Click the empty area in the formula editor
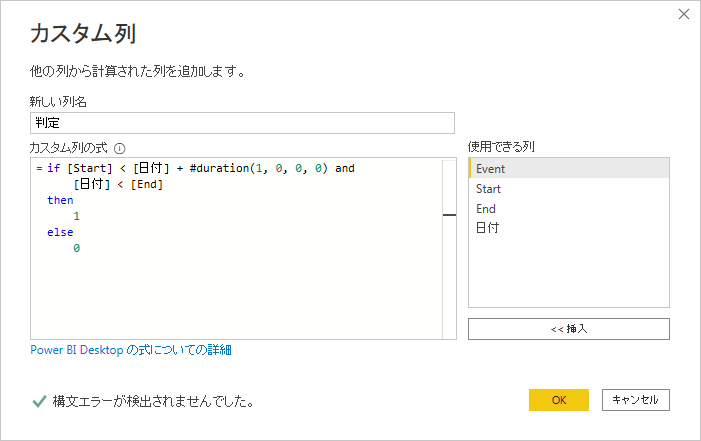701x441 pixels. 236,295
